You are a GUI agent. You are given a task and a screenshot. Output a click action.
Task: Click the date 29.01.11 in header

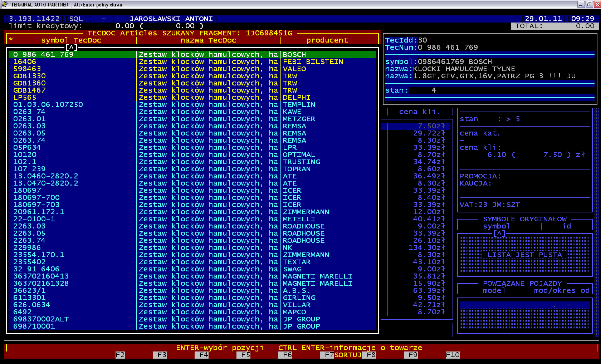coord(543,19)
